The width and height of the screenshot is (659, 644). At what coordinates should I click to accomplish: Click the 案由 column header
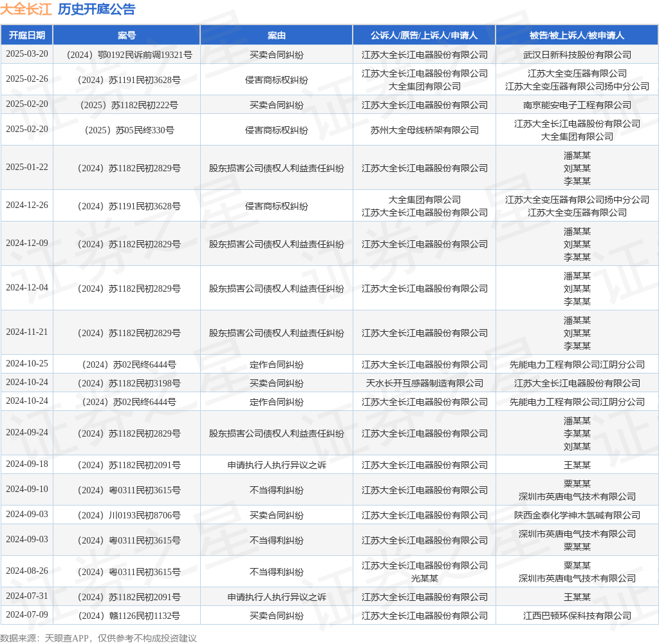tap(277, 35)
